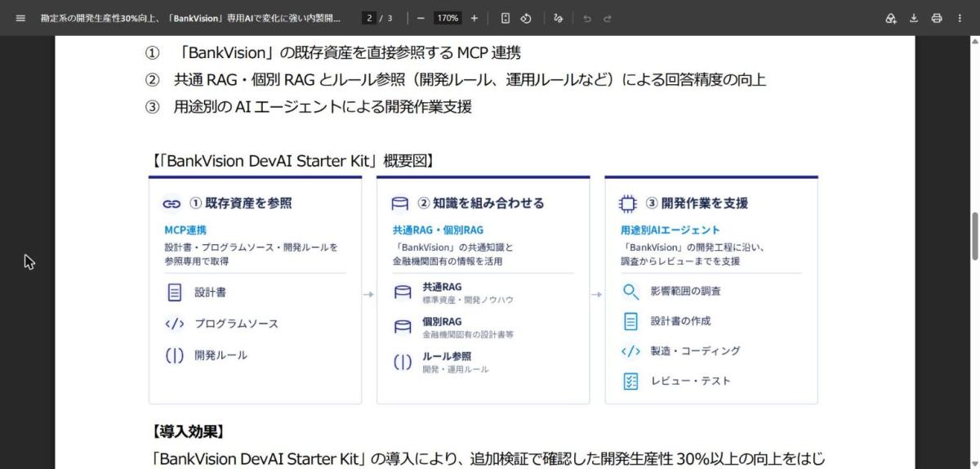Save PDF to Google Drive icon

891,18
